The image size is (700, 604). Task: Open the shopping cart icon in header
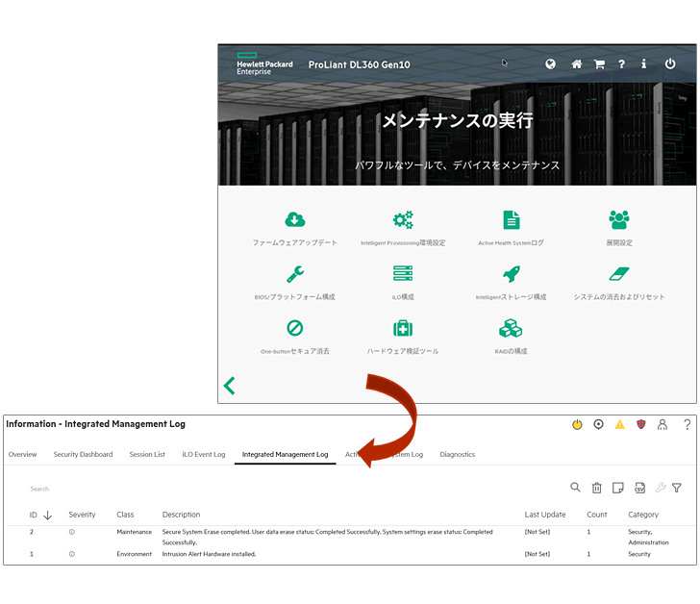tap(599, 63)
